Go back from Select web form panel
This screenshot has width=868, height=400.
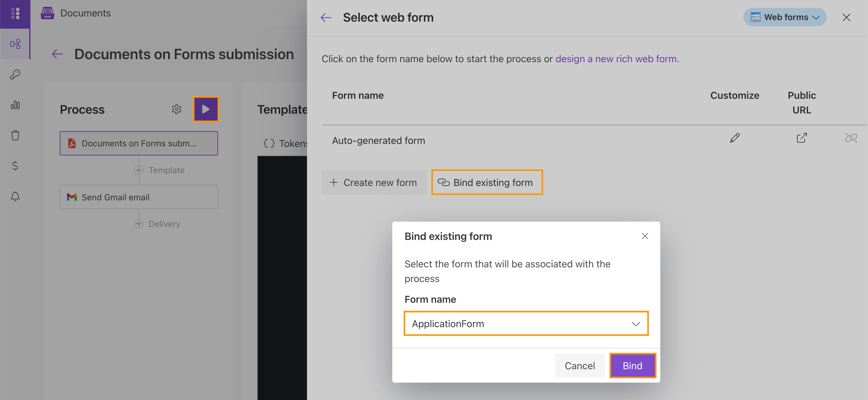326,18
